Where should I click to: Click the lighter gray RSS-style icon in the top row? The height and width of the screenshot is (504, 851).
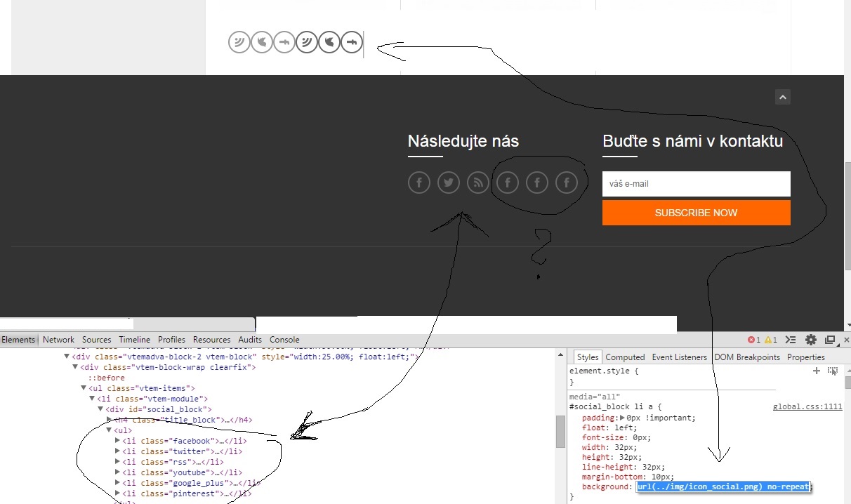click(x=239, y=42)
